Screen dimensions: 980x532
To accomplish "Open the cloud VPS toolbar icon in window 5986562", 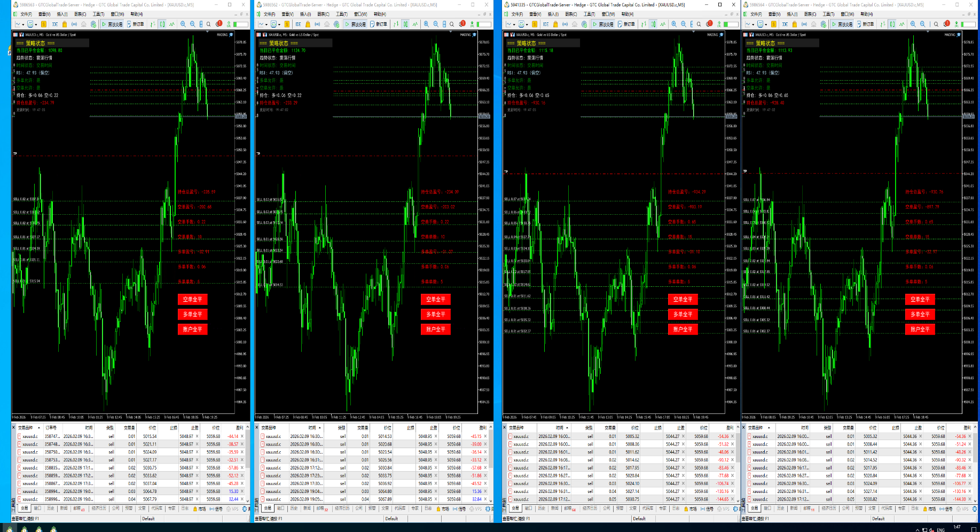I will click(x=327, y=24).
